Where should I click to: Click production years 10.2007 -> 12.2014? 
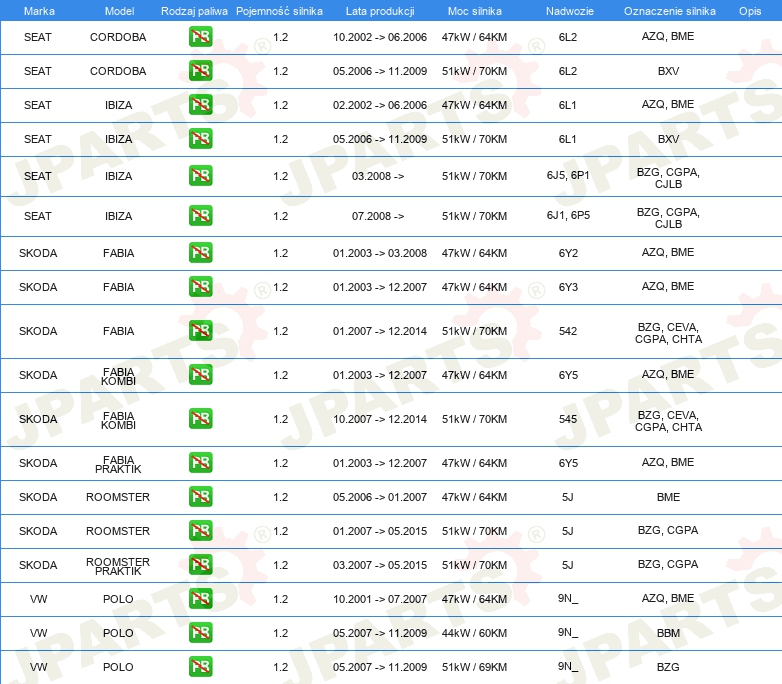pos(380,419)
